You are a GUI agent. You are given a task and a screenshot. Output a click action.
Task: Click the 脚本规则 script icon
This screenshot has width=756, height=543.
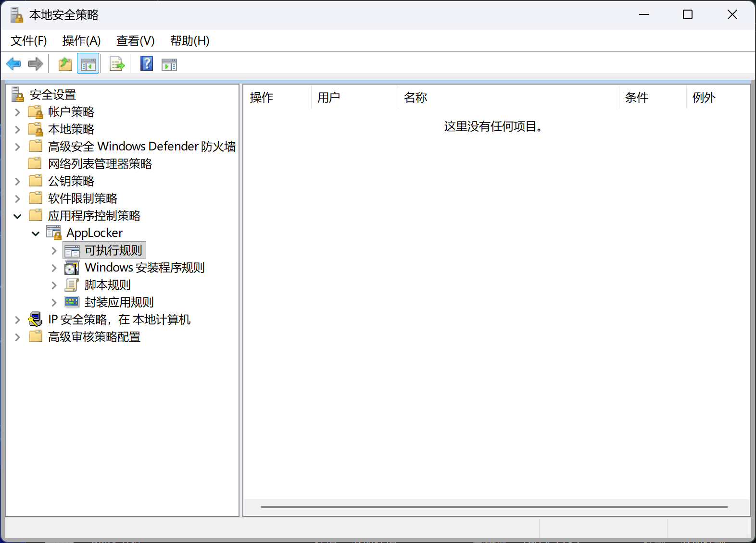point(72,285)
